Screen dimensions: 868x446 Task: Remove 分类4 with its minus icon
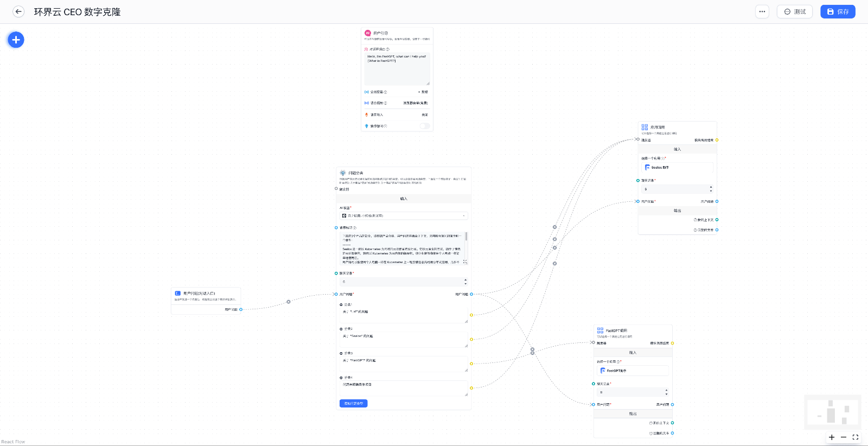(341, 378)
